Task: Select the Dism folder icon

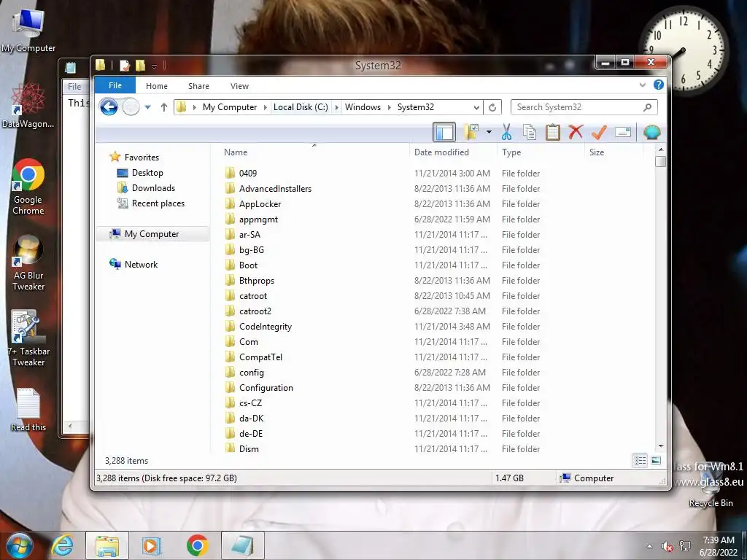Action: pos(230,448)
